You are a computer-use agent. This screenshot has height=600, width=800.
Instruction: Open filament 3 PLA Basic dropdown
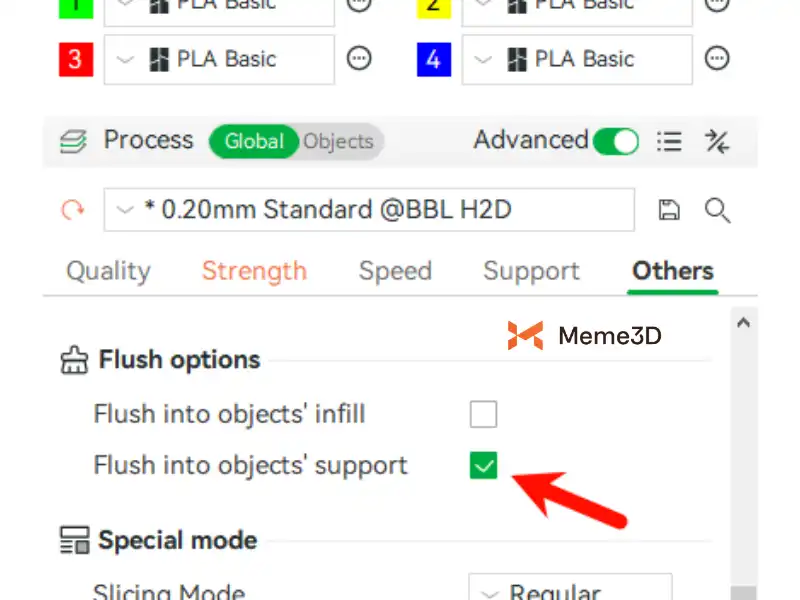pos(219,59)
